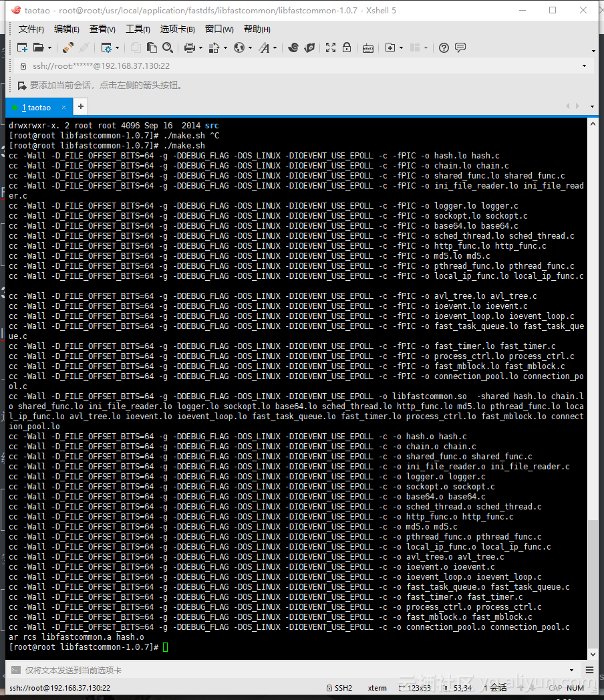Open the 帮助(H) menu
This screenshot has width=604, height=700.
click(x=257, y=29)
